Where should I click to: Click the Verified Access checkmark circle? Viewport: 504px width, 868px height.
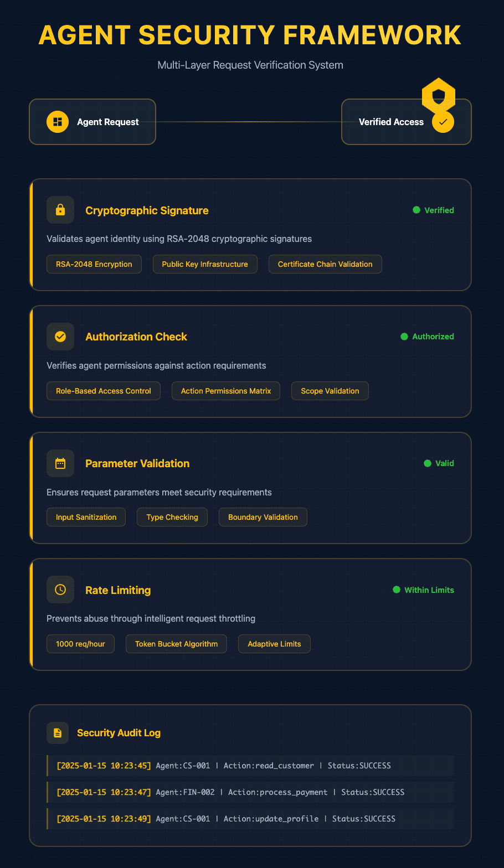(443, 122)
